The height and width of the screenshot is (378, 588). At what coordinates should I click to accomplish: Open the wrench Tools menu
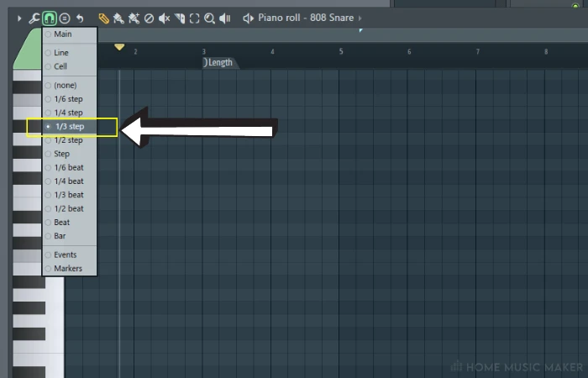(34, 18)
